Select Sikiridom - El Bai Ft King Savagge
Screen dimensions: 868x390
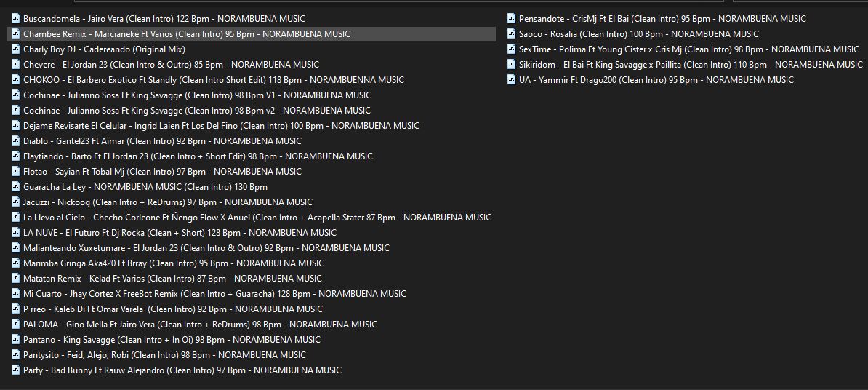tap(691, 65)
